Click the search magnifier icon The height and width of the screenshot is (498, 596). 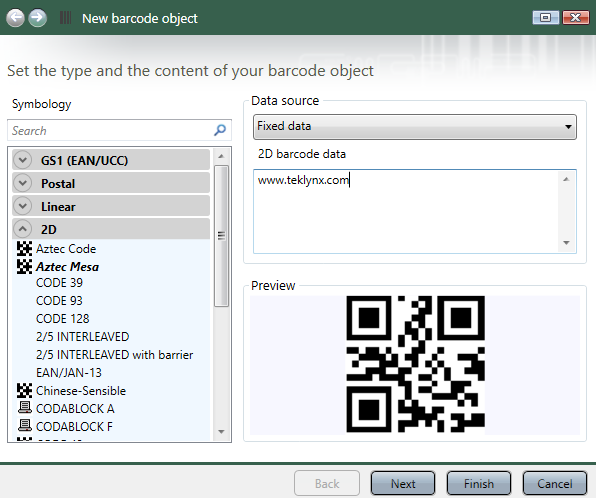(220, 130)
